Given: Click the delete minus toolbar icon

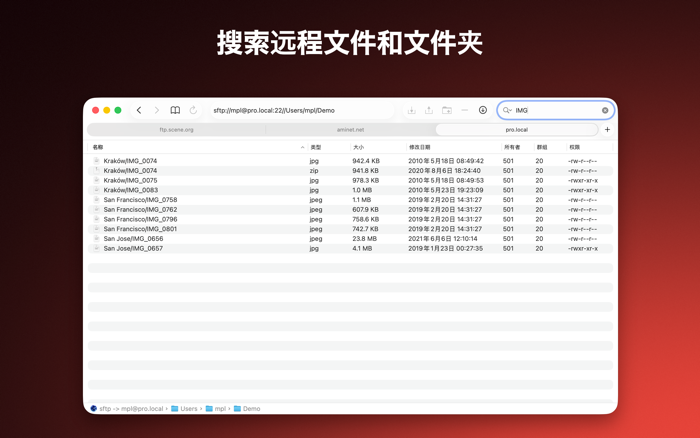Looking at the screenshot, I should point(464,110).
